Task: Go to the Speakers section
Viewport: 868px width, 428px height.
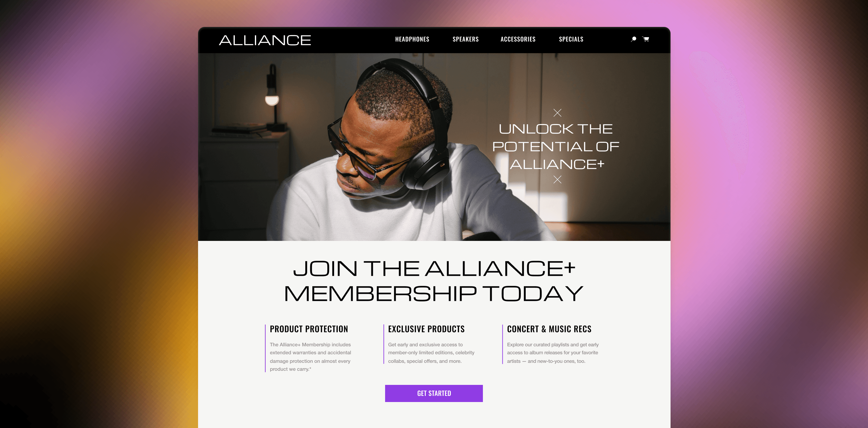Action: 465,39
